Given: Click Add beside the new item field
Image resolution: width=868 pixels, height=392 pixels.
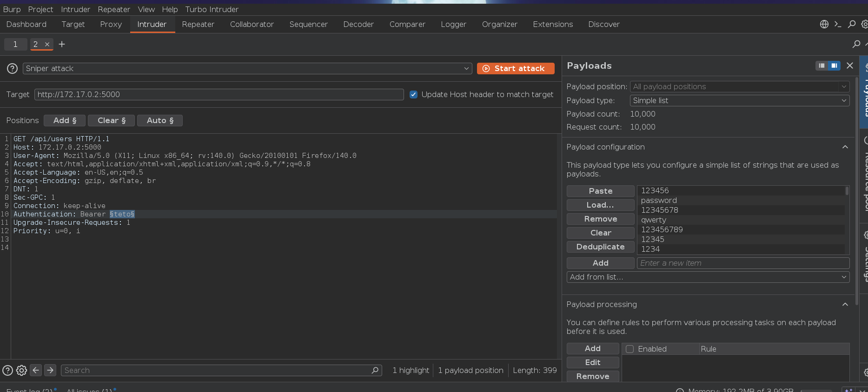Looking at the screenshot, I should [601, 263].
